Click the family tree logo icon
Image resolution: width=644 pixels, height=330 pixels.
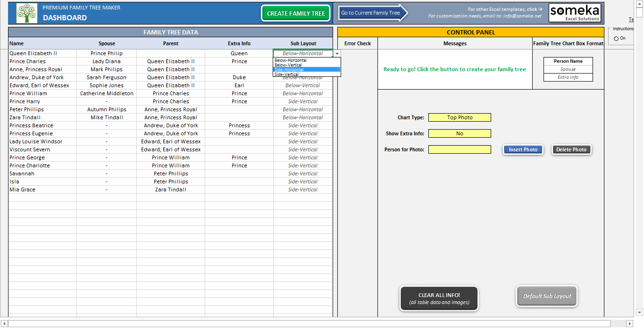click(27, 13)
